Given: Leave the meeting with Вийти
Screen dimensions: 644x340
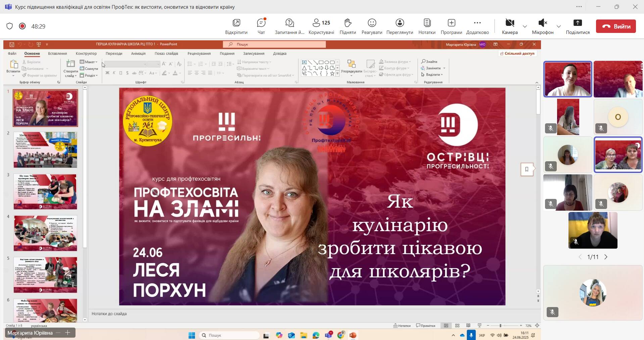Looking at the screenshot, I should click(616, 26).
